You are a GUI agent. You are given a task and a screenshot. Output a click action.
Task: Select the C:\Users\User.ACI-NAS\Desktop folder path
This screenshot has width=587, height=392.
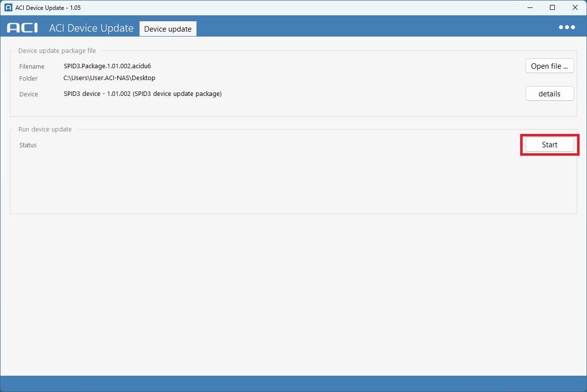tap(109, 78)
